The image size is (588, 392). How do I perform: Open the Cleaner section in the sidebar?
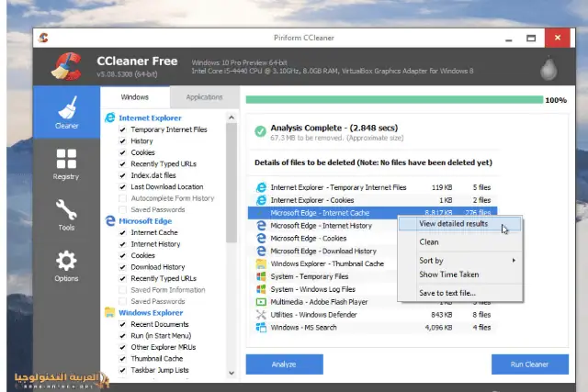(x=66, y=112)
